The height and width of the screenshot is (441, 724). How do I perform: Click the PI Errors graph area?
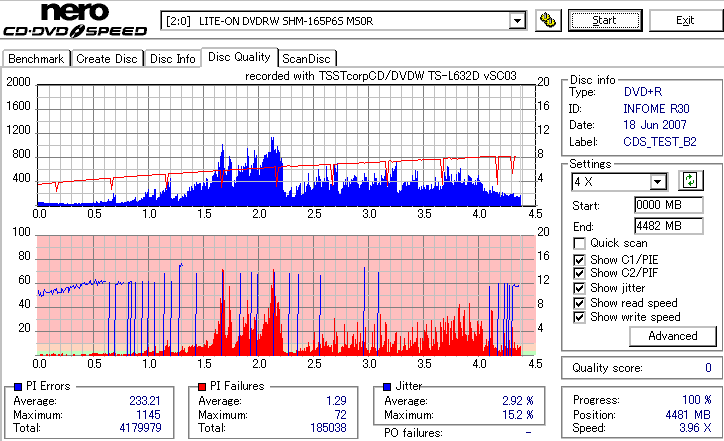tap(286, 145)
